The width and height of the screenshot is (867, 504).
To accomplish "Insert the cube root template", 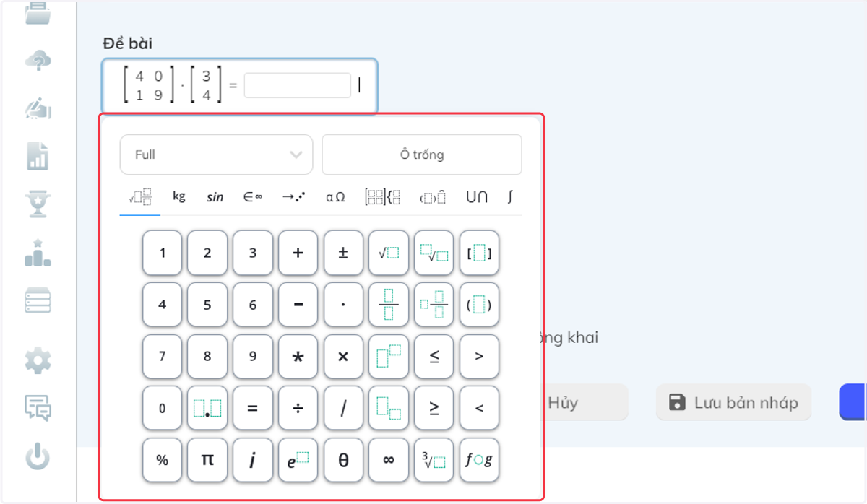I will point(434,460).
